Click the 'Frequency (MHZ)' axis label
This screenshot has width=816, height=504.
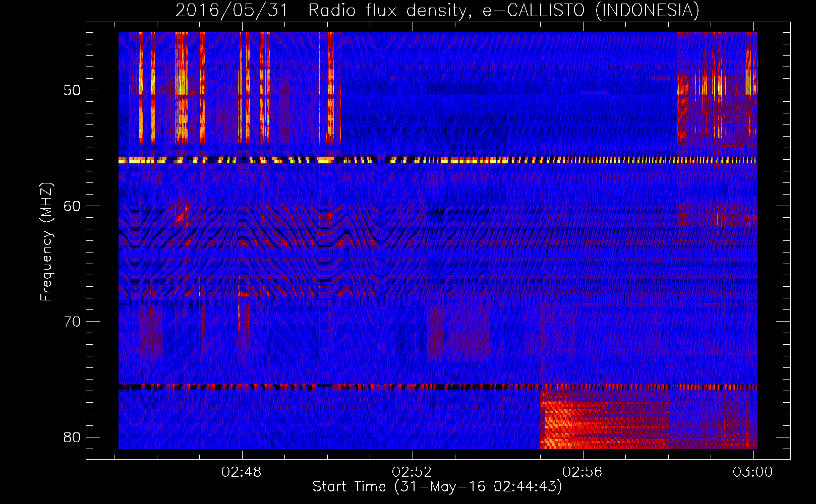click(x=46, y=241)
